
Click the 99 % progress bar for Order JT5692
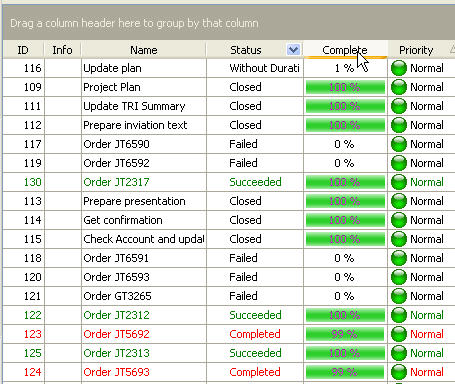click(345, 334)
